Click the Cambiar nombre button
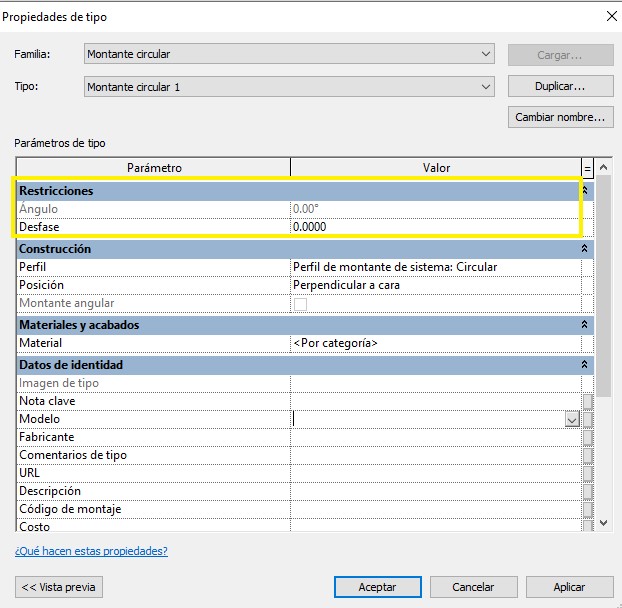 [559, 117]
